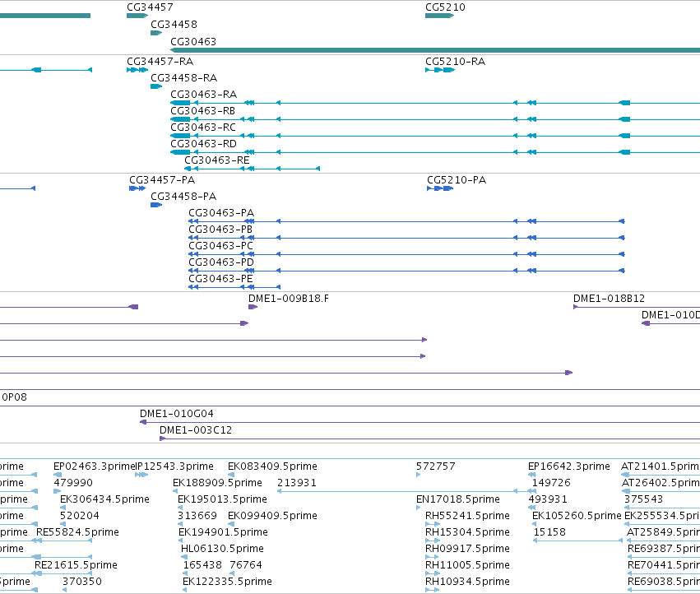
Task: Click EST label 370350
Action: point(81,582)
